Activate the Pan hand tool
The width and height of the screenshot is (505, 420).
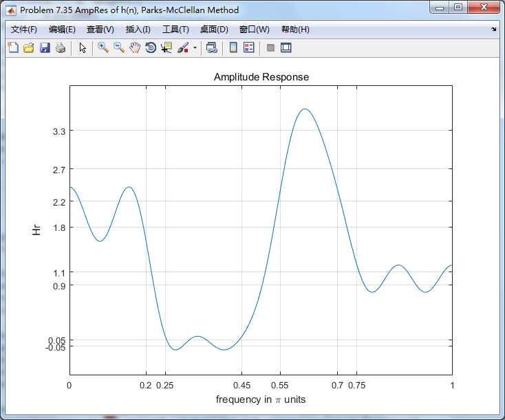pos(135,47)
